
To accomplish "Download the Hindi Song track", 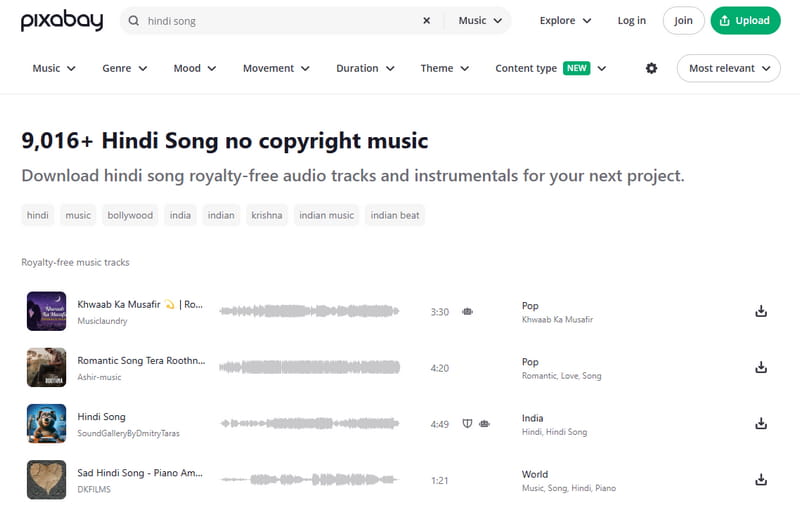I will tap(761, 423).
